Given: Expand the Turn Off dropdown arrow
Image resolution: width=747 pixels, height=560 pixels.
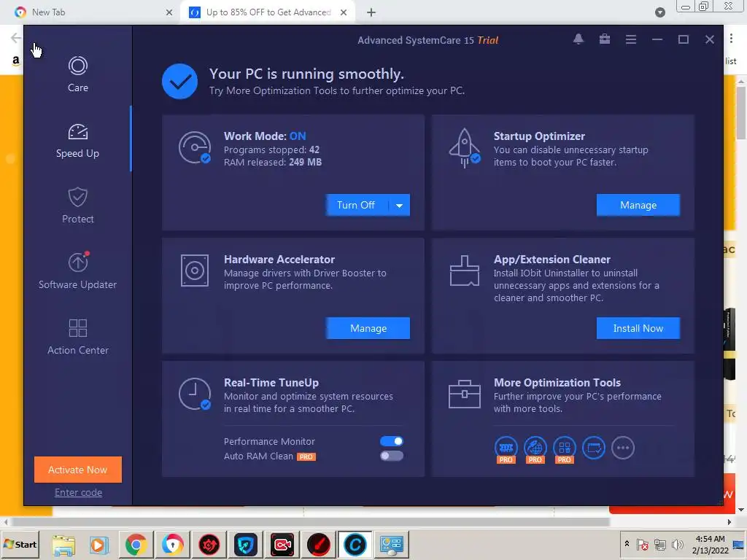Looking at the screenshot, I should (399, 205).
